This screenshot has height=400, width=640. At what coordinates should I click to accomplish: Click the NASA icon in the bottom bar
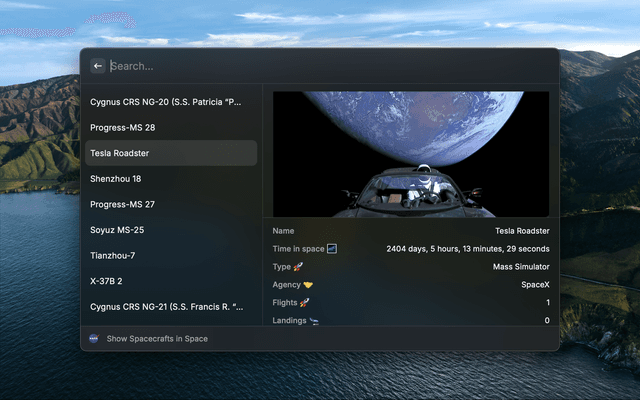[x=94, y=339]
